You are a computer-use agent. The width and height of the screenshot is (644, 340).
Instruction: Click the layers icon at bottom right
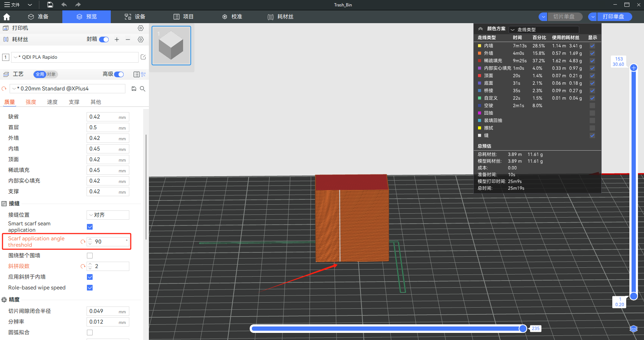point(633,329)
